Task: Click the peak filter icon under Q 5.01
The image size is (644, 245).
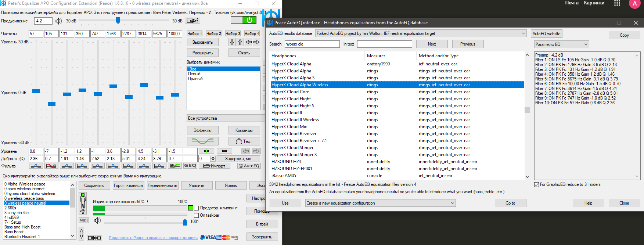Action: tap(128, 166)
